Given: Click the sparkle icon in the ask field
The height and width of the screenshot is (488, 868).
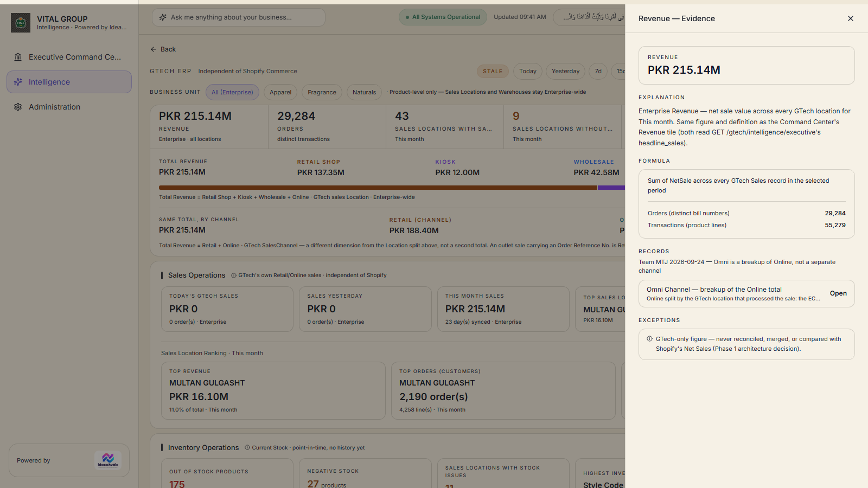Looking at the screenshot, I should click(x=163, y=17).
